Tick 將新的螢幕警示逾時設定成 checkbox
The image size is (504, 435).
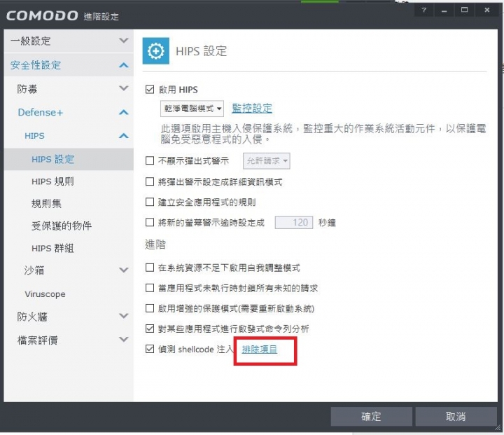click(x=150, y=222)
